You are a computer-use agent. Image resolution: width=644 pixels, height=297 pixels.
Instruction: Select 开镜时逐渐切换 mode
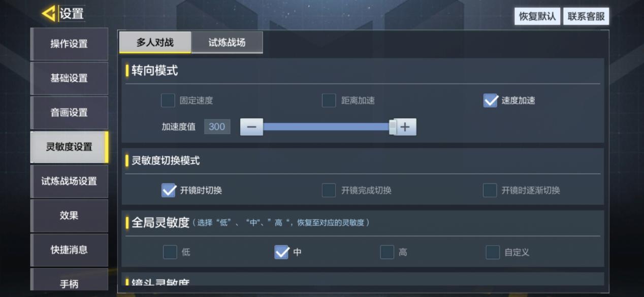490,190
